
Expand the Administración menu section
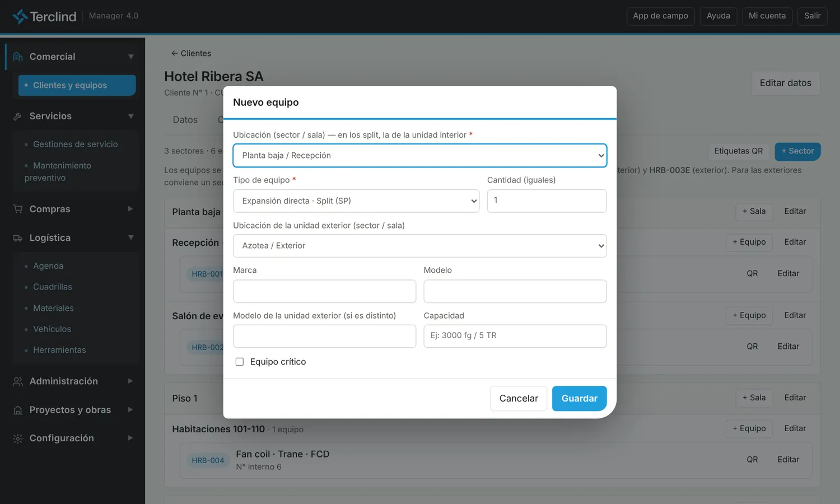[130, 381]
